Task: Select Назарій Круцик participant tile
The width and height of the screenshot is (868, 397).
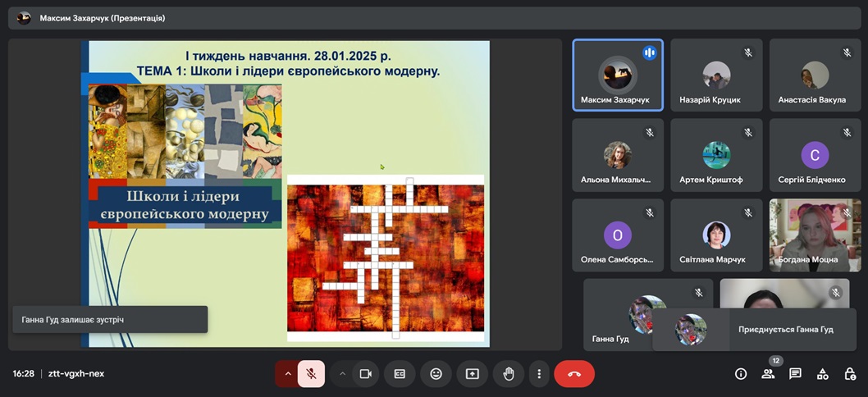Action: point(716,75)
